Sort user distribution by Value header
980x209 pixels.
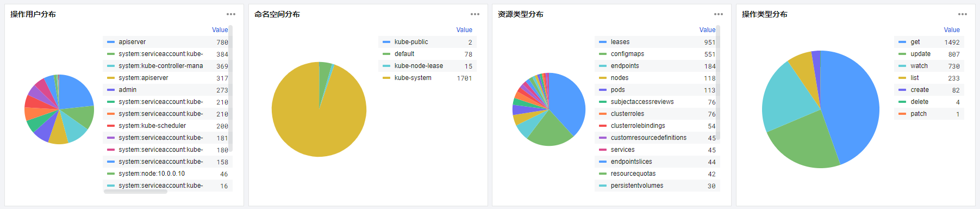(x=220, y=30)
